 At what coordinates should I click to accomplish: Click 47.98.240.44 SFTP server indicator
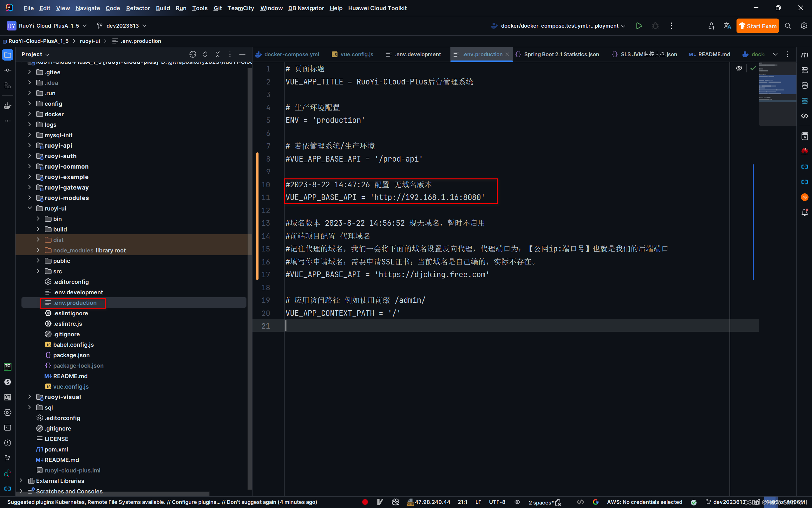point(428,502)
